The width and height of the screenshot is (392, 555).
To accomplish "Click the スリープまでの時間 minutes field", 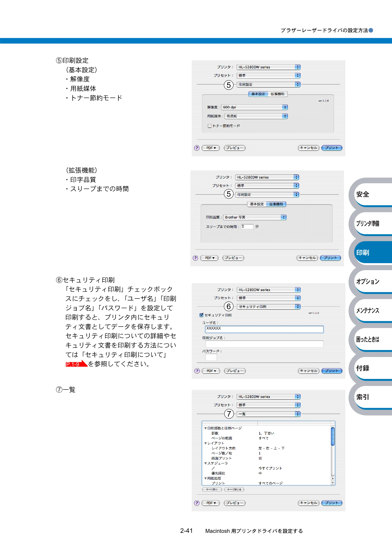I will point(247,226).
